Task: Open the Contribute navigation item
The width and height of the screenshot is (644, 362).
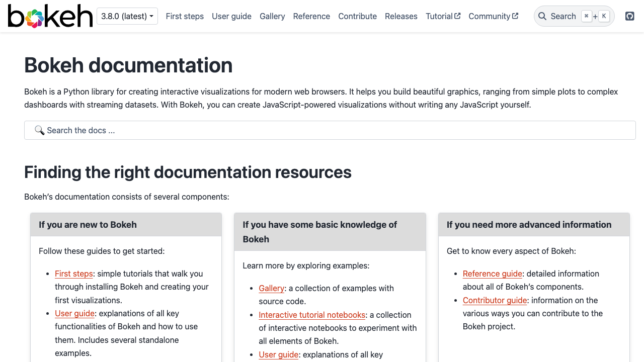Action: coord(357,16)
